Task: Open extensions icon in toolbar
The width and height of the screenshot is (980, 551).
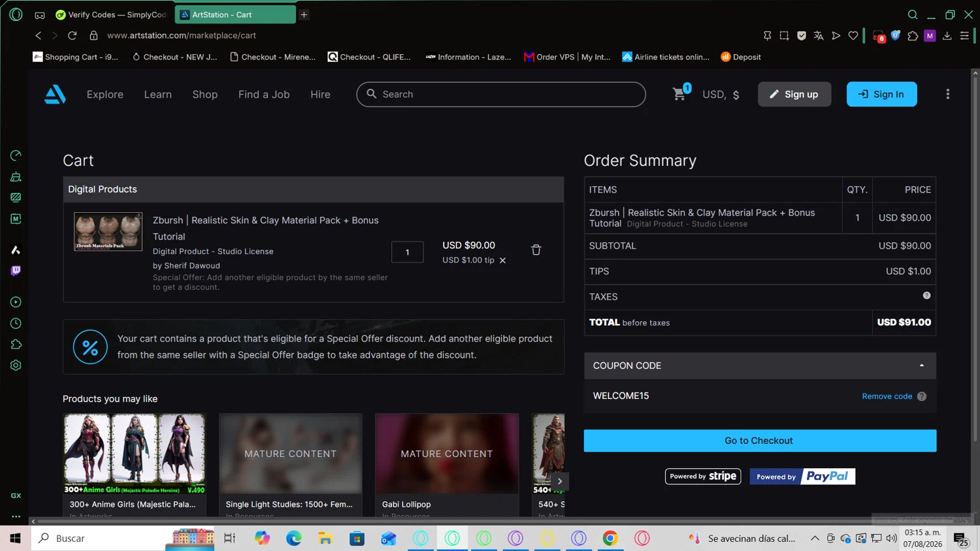Action: pyautogui.click(x=913, y=36)
